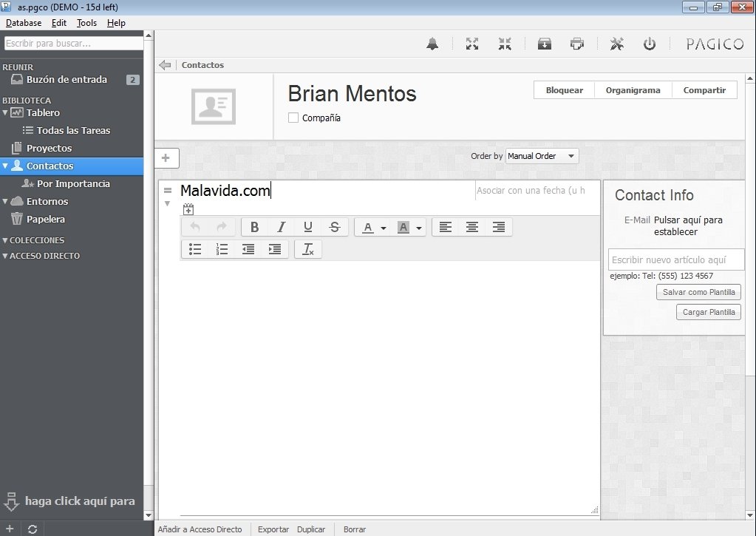
Task: Click the redo arrow in editor
Action: click(222, 227)
